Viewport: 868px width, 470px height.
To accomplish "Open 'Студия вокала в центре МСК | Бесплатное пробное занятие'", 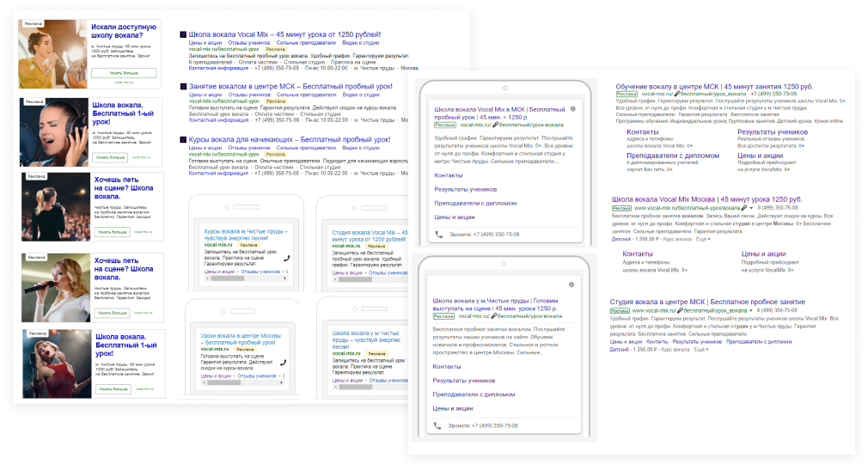I will (x=707, y=302).
